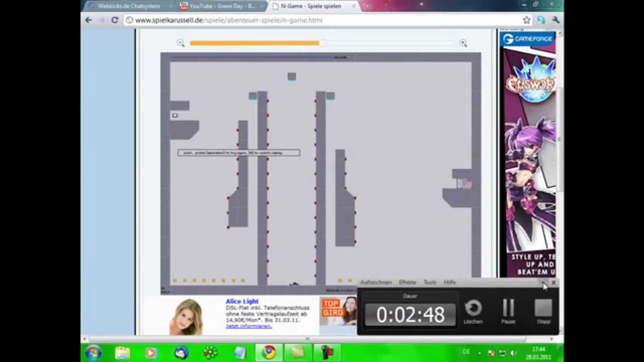Open ICQ green flower taskbar icon
This screenshot has height=362, width=644.
coord(210,352)
